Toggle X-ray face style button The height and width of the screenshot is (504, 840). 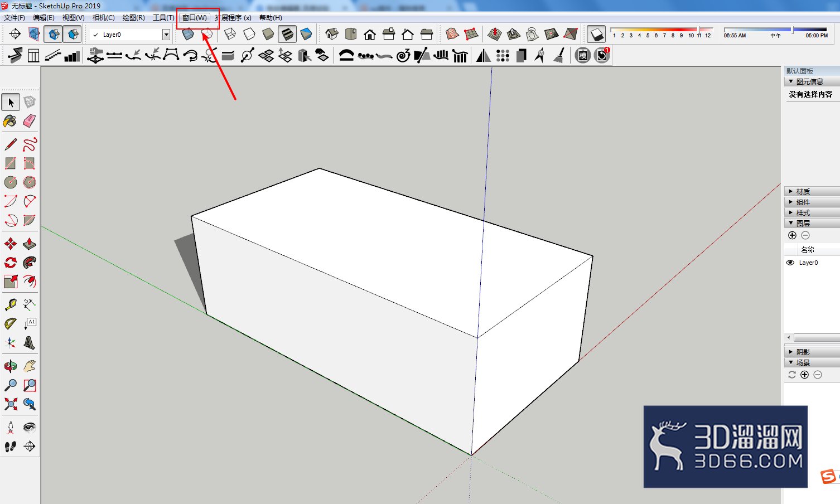pyautogui.click(x=188, y=35)
